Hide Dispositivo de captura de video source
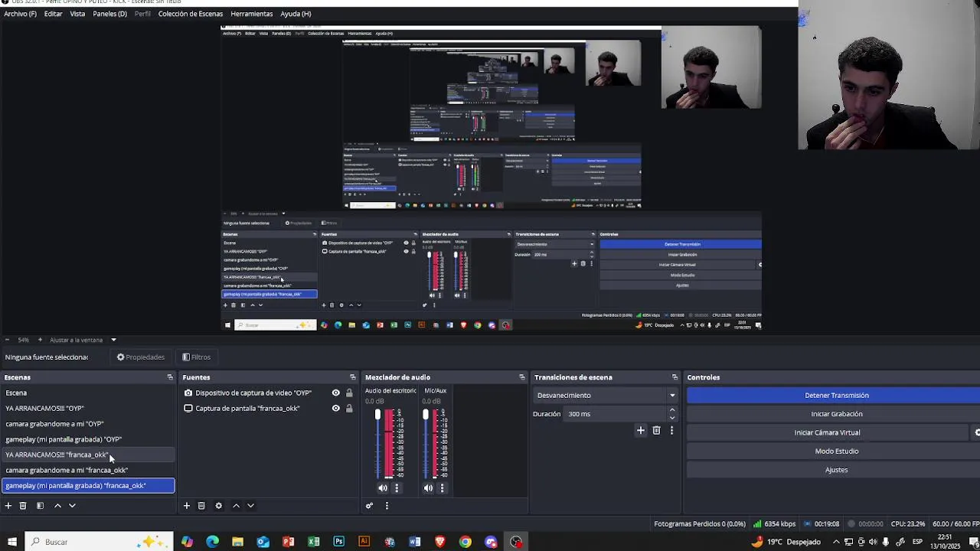Image resolution: width=980 pixels, height=551 pixels. tap(335, 393)
